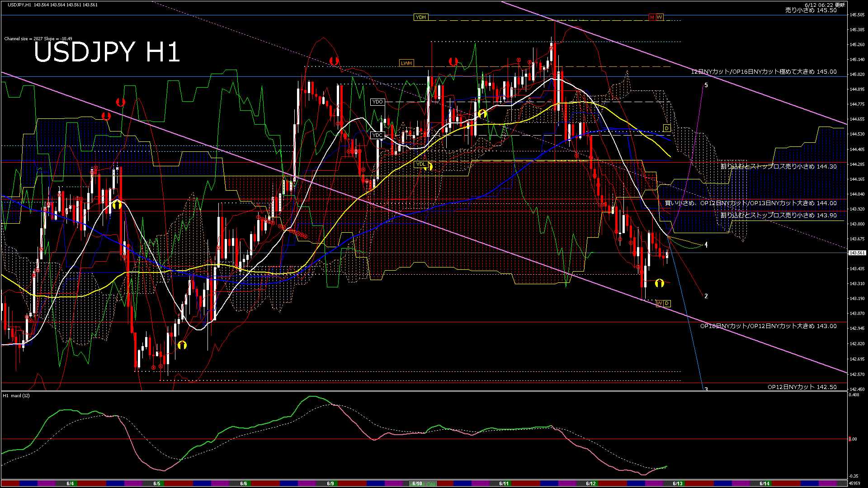Click the 6/4 date on the time axis
868x488 pixels.
70,483
